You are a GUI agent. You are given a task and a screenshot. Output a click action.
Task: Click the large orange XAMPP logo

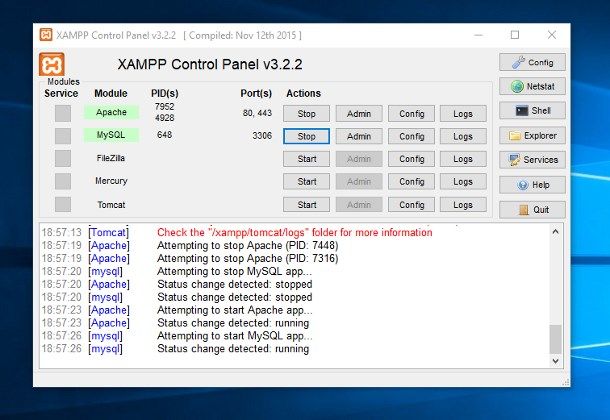point(52,64)
